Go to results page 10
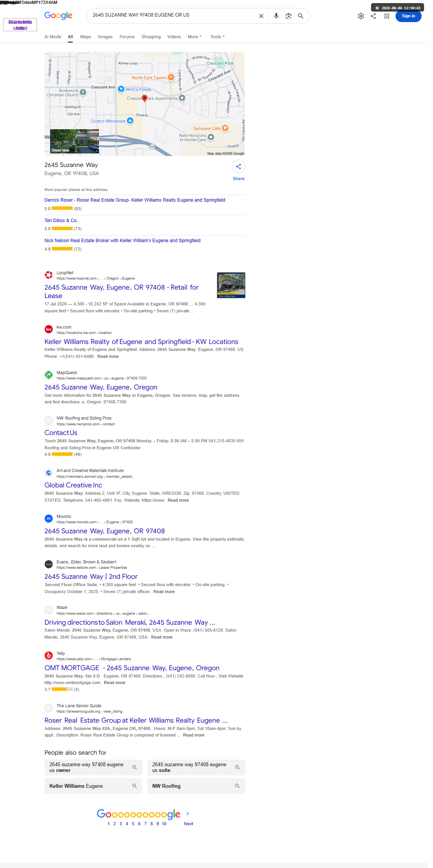 [x=164, y=824]
